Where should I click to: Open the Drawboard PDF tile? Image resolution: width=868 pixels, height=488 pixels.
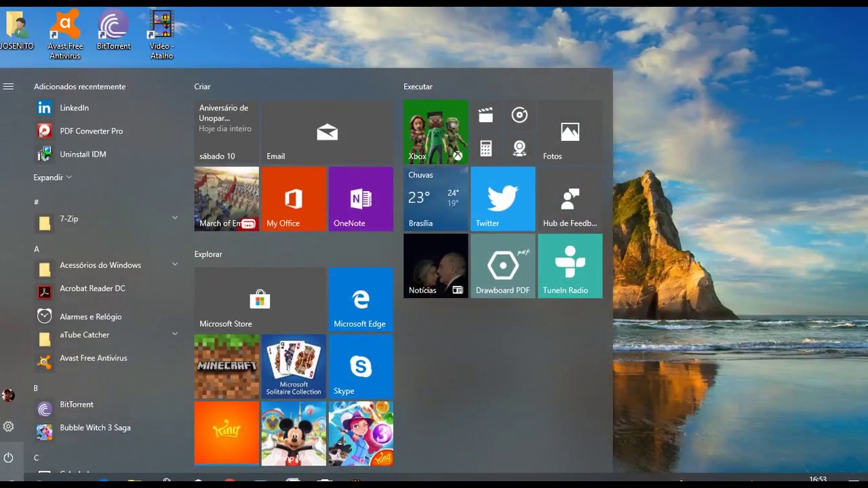point(502,266)
